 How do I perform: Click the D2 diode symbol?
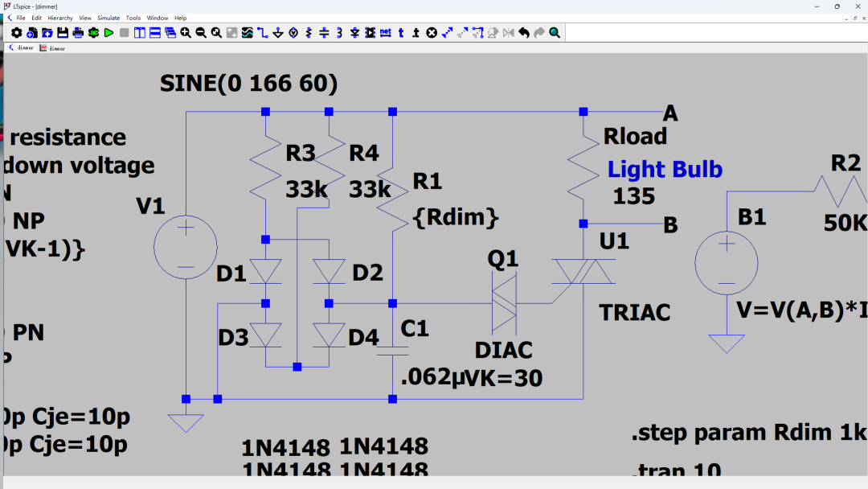point(329,271)
